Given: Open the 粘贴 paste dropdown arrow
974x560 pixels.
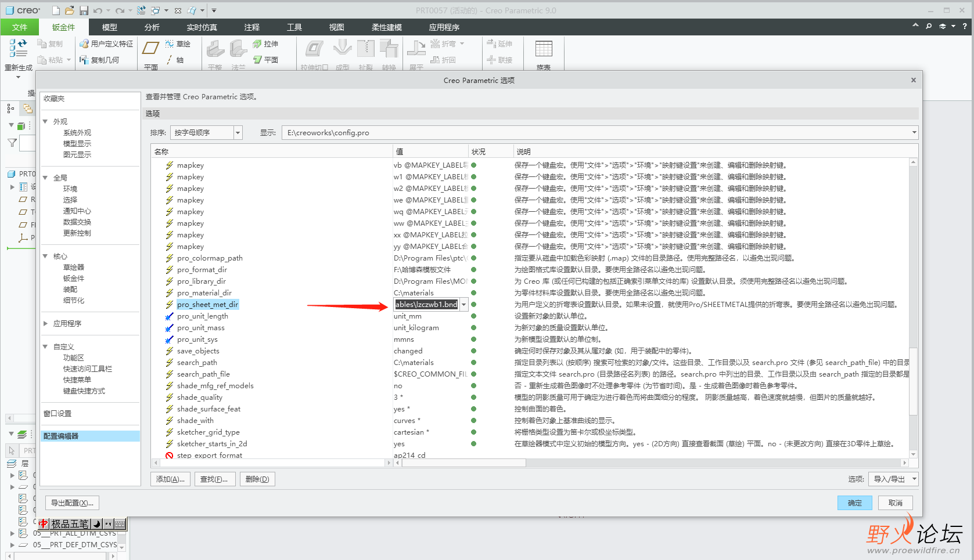Looking at the screenshot, I should point(69,60).
